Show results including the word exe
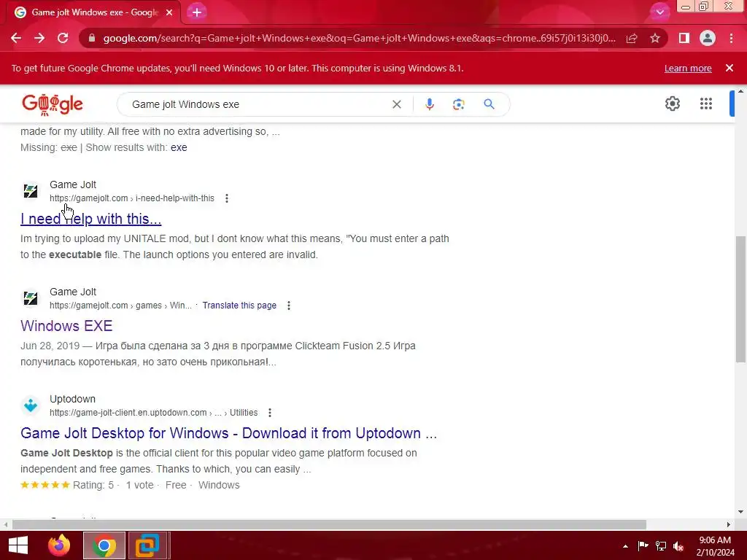Screen dimensions: 747x560 pos(179,147)
